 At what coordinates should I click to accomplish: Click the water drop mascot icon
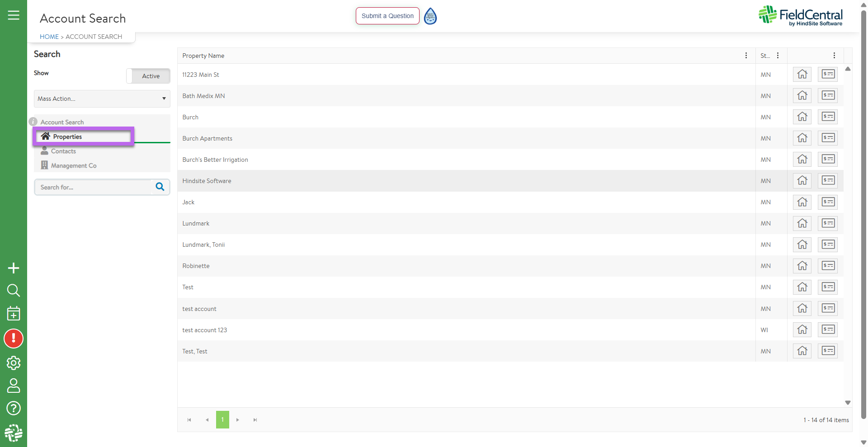click(x=430, y=16)
